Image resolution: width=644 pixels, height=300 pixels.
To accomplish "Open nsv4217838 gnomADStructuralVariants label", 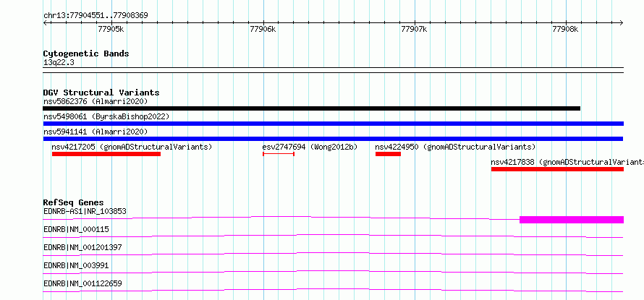I will [567, 162].
